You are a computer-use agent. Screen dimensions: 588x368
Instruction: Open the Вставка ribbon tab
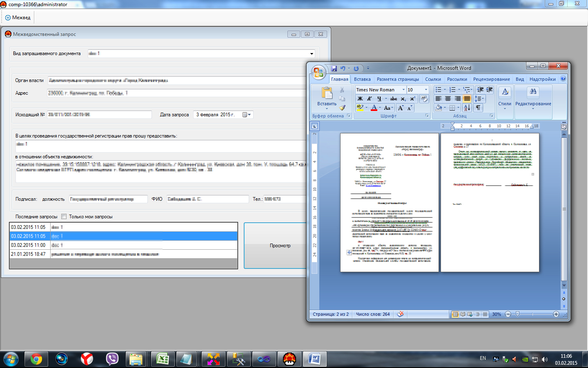coord(362,79)
